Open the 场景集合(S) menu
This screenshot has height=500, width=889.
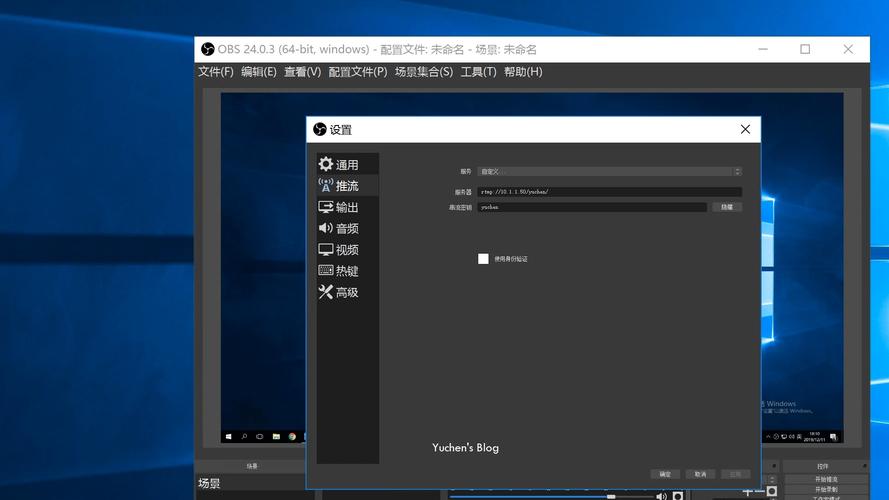[x=424, y=72]
